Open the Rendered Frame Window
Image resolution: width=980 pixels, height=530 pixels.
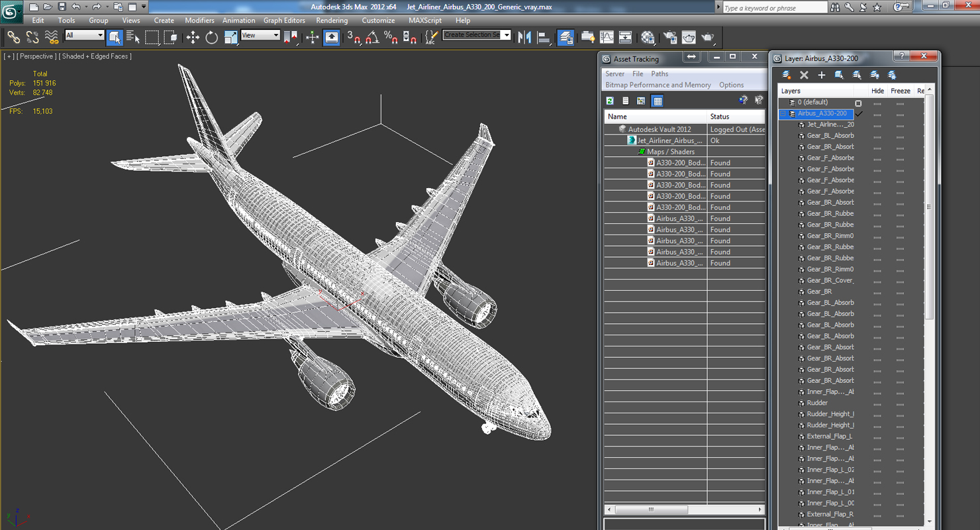point(689,37)
